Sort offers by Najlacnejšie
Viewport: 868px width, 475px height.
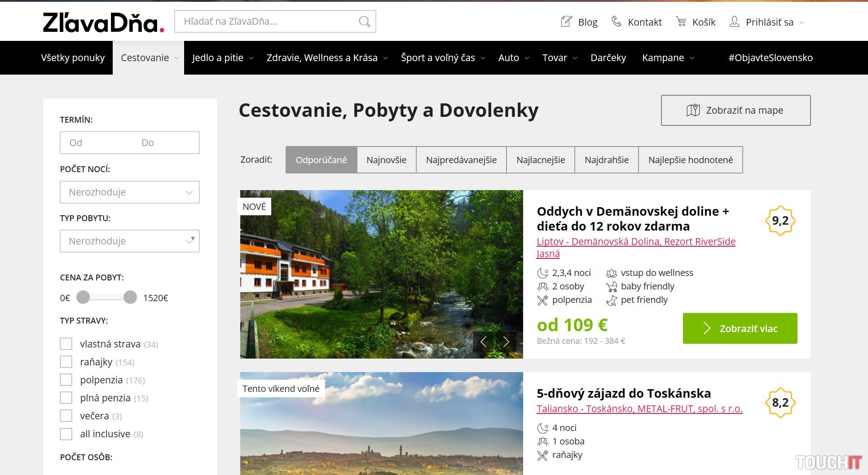click(540, 160)
